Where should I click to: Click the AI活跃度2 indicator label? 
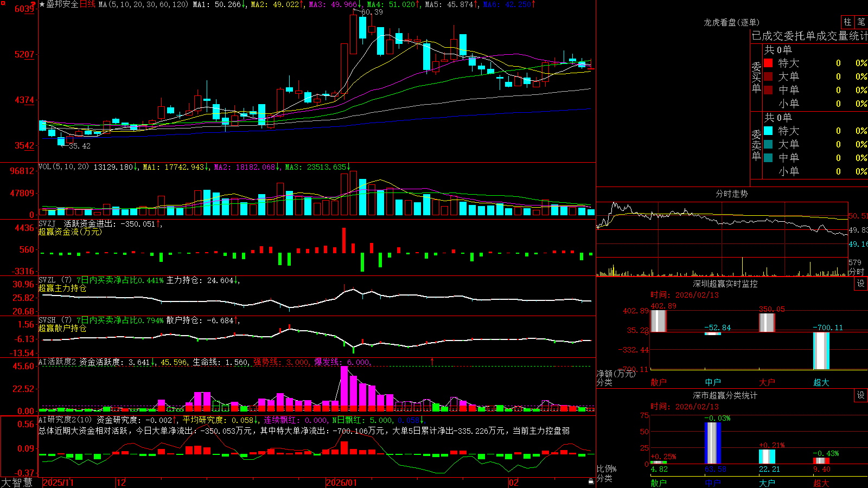[x=57, y=362]
